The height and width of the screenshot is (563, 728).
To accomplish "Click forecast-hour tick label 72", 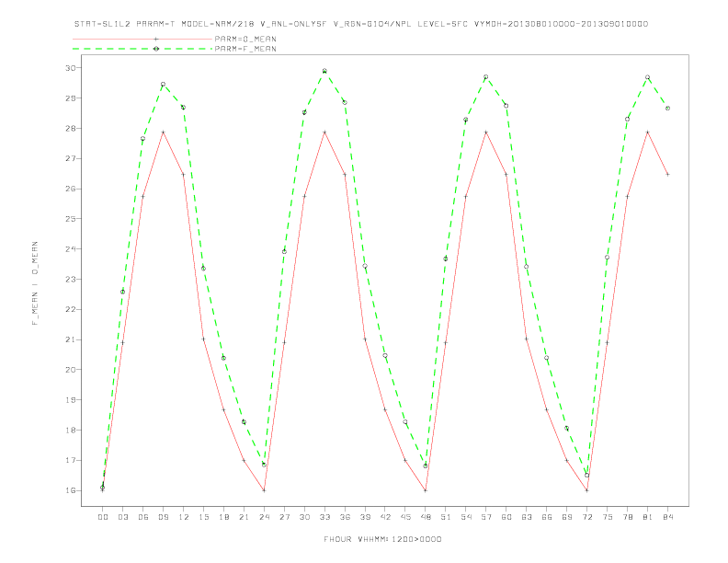I will [586, 517].
